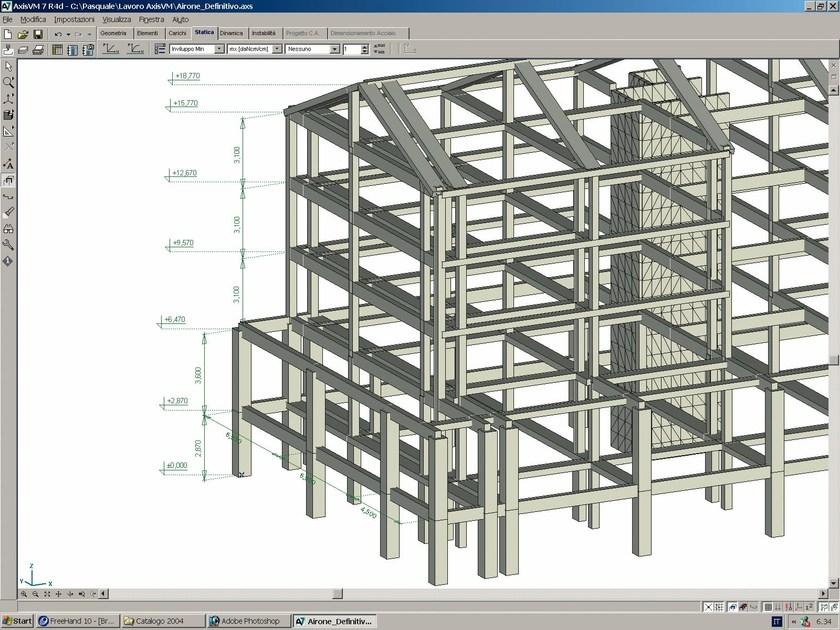
Task: Create a new document with blank page icon
Action: [8, 34]
